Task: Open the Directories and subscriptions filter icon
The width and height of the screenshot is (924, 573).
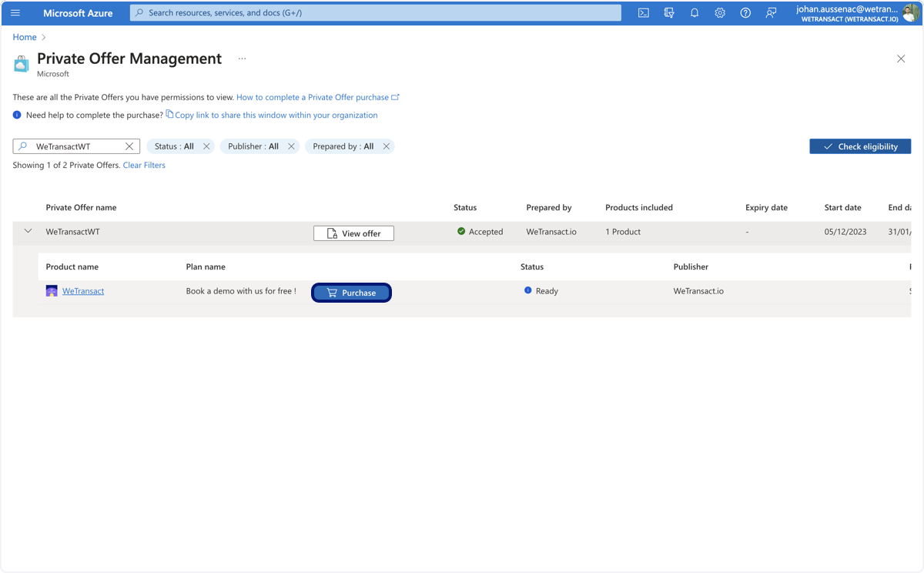Action: [669, 13]
